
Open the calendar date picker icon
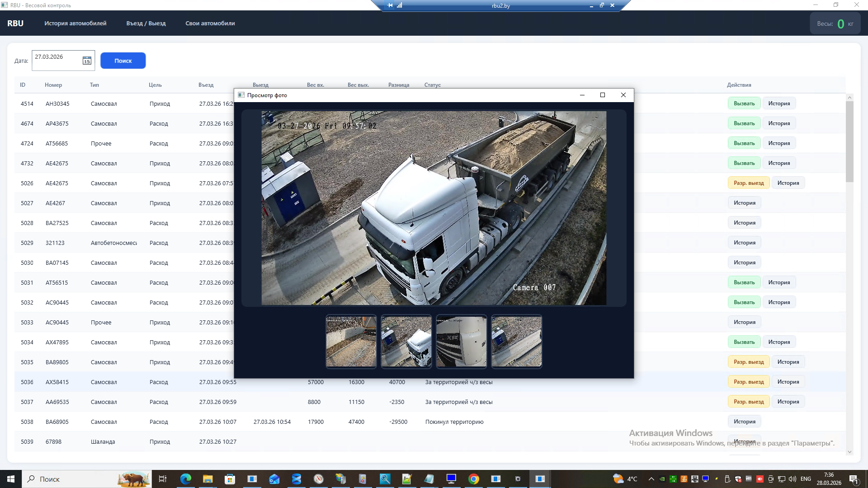87,61
